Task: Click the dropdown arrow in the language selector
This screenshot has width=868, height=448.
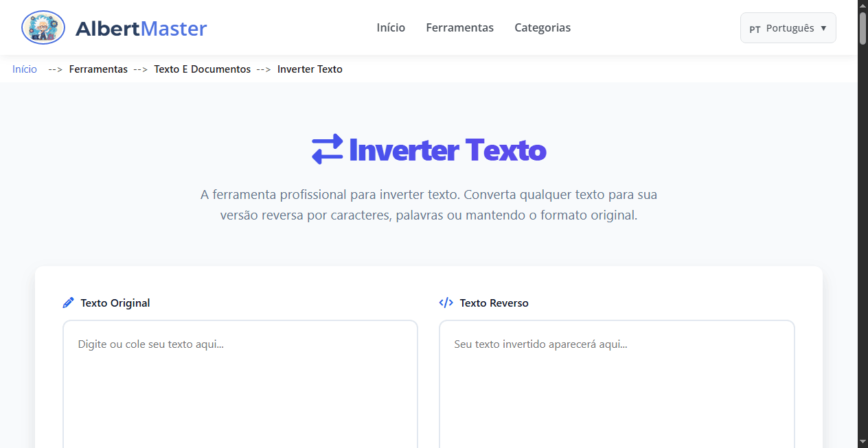Action: click(x=823, y=28)
